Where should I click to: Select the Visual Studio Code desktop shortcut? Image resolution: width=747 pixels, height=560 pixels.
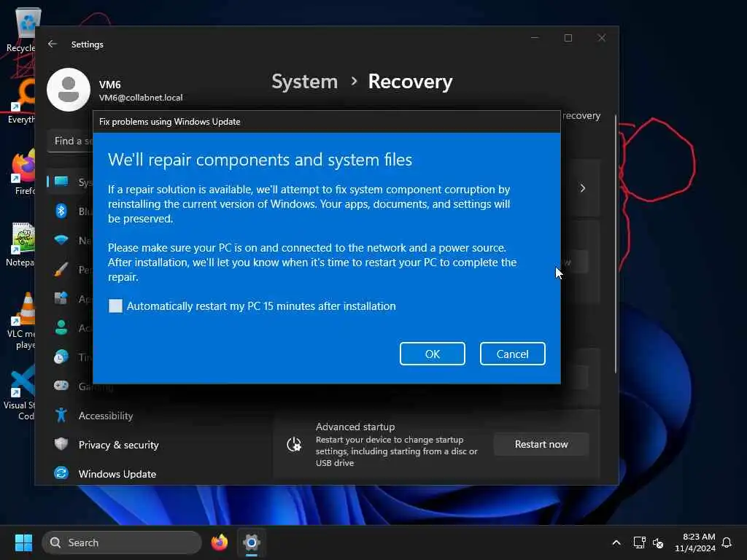pyautogui.click(x=20, y=392)
